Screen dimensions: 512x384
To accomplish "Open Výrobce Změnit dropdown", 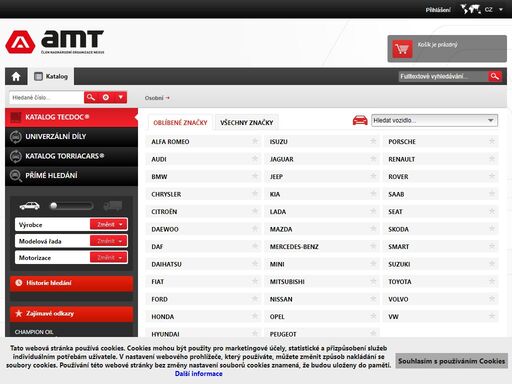I will click(109, 224).
